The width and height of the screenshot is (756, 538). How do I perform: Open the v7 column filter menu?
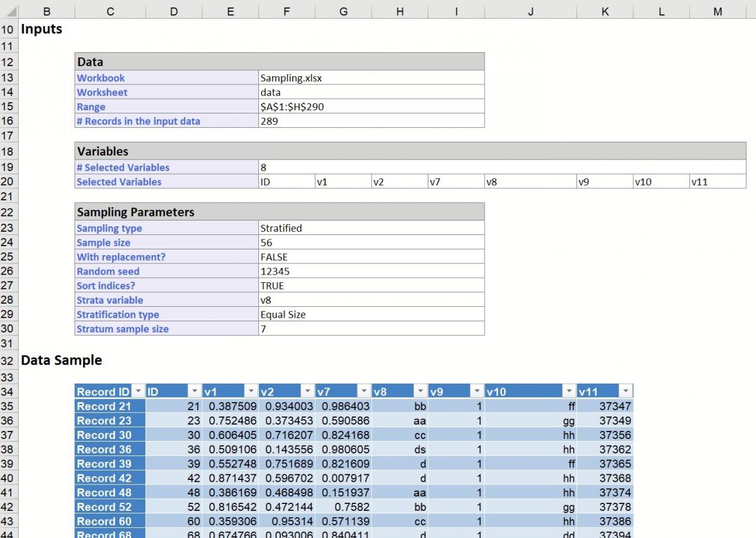[x=364, y=391]
